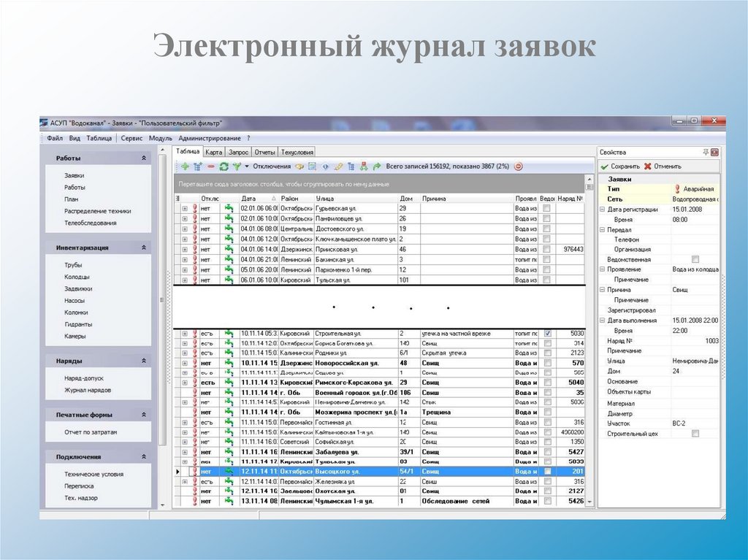
Task: Collapse the Наряды sidebar section
Action: [x=144, y=361]
